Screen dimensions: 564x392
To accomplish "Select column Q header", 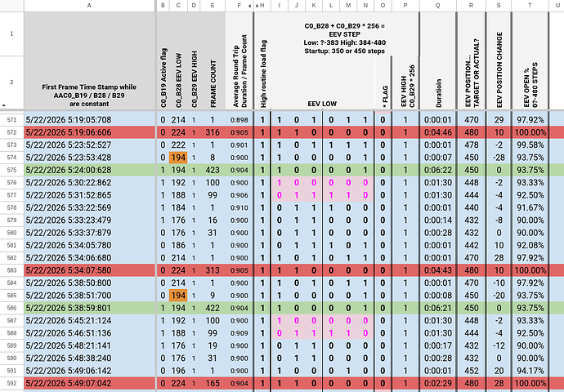I will click(x=438, y=6).
